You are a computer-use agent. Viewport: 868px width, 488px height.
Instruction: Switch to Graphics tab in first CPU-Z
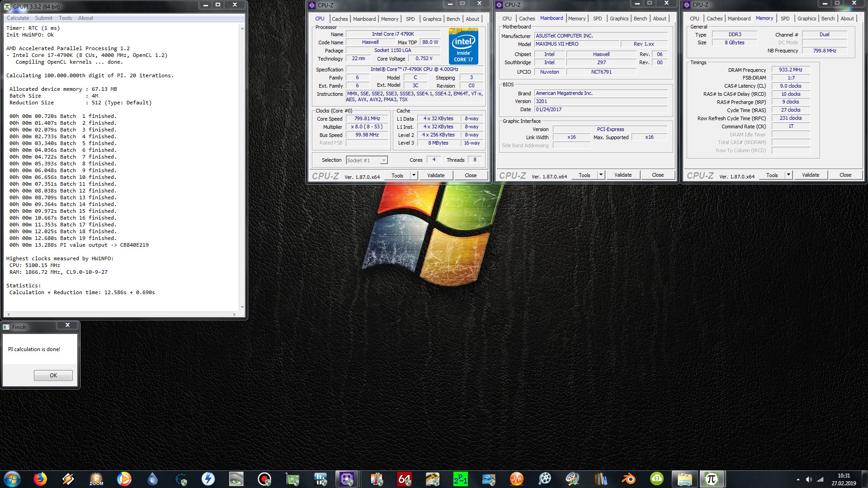(432, 19)
